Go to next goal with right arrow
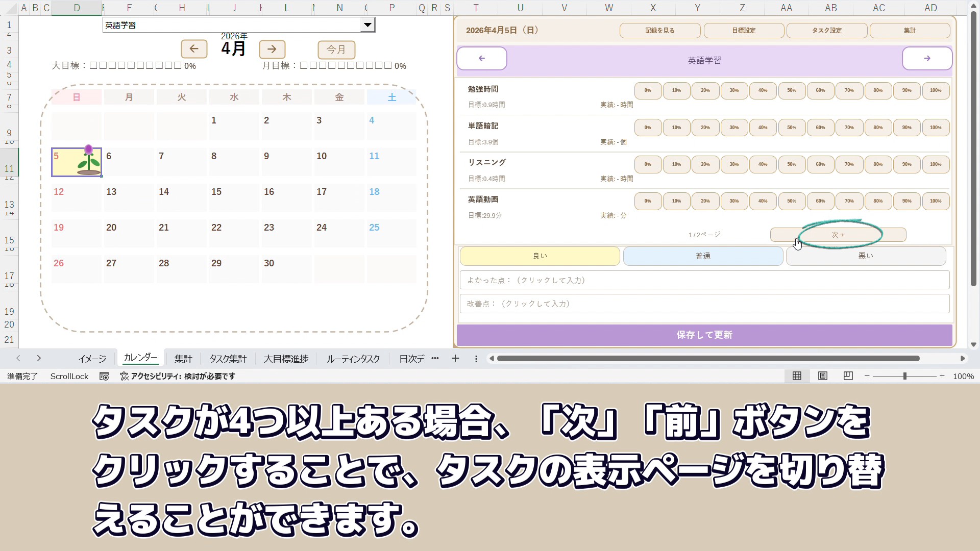Screen dimensions: 980x551 (x=927, y=59)
